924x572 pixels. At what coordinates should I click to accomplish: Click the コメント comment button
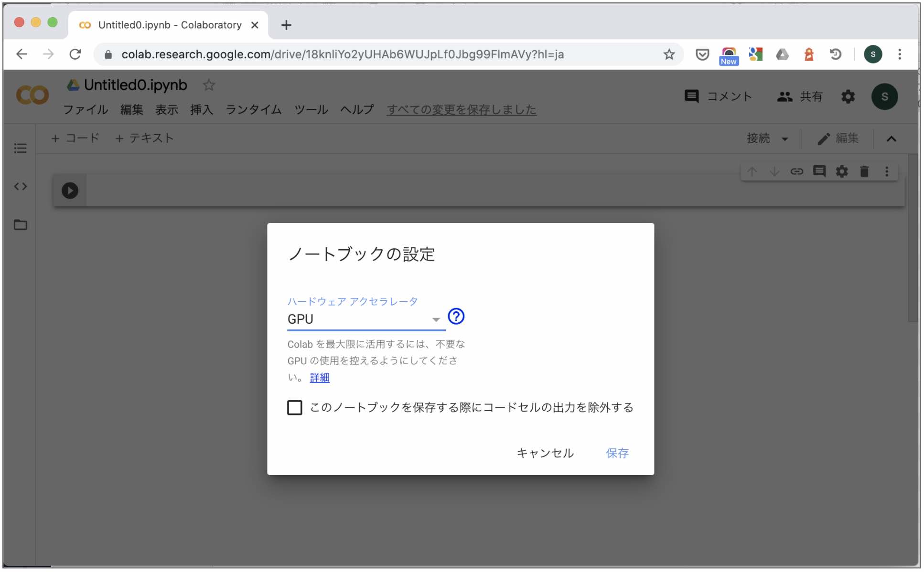(718, 96)
